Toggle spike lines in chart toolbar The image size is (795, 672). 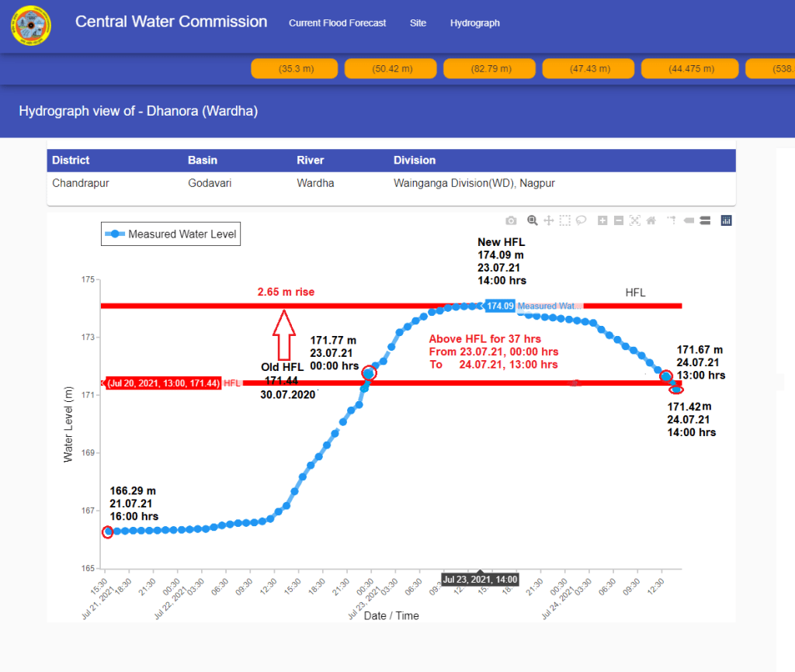672,220
